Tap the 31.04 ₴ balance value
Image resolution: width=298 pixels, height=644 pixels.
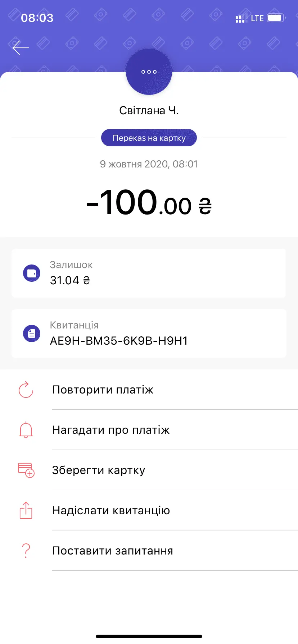tap(70, 280)
